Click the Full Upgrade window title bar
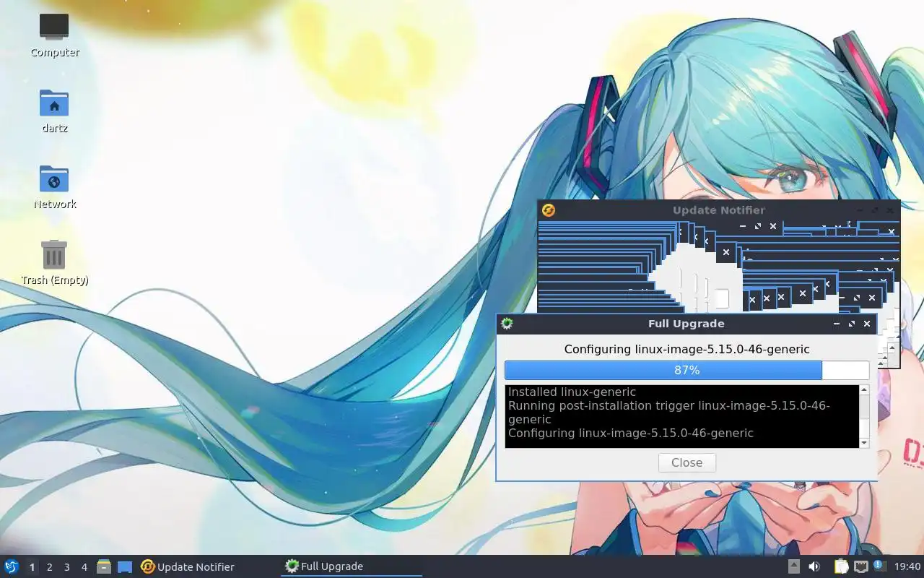Image resolution: width=924 pixels, height=578 pixels. [x=686, y=324]
